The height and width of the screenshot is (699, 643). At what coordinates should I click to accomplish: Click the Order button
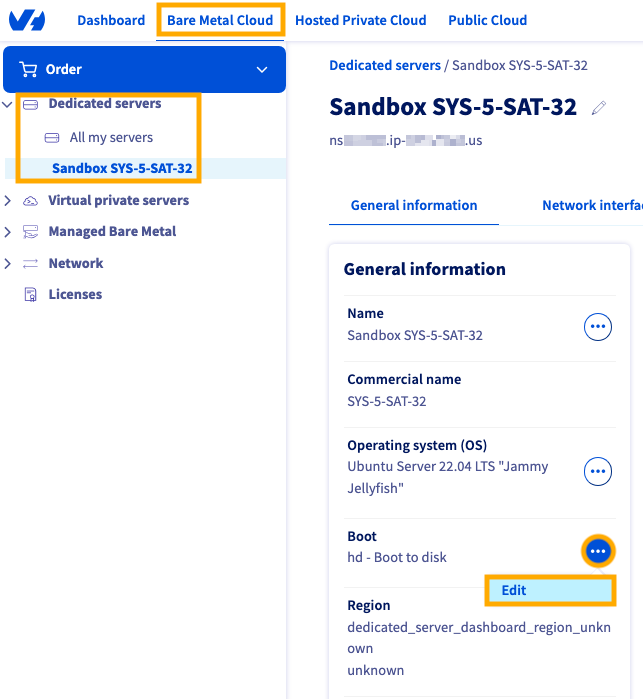coord(144,70)
